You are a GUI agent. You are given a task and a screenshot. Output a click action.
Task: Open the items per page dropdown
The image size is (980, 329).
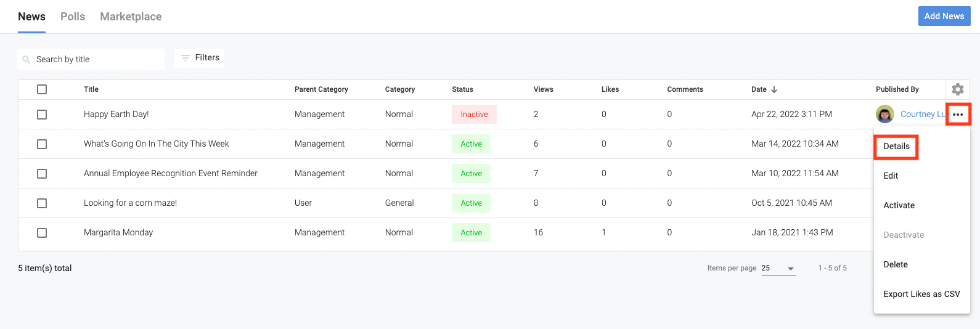(x=778, y=269)
